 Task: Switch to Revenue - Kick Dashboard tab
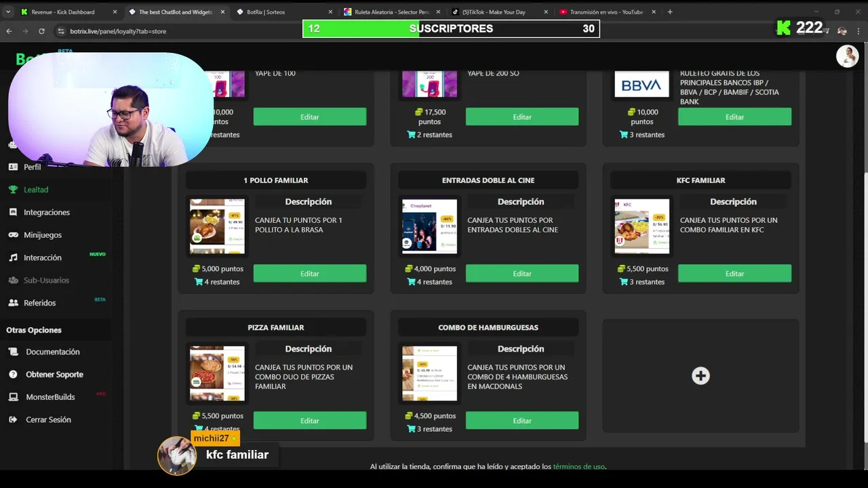click(x=63, y=12)
